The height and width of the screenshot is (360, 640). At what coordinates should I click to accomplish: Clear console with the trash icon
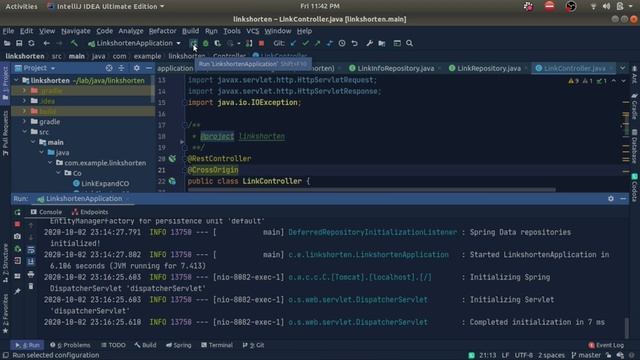click(31, 287)
